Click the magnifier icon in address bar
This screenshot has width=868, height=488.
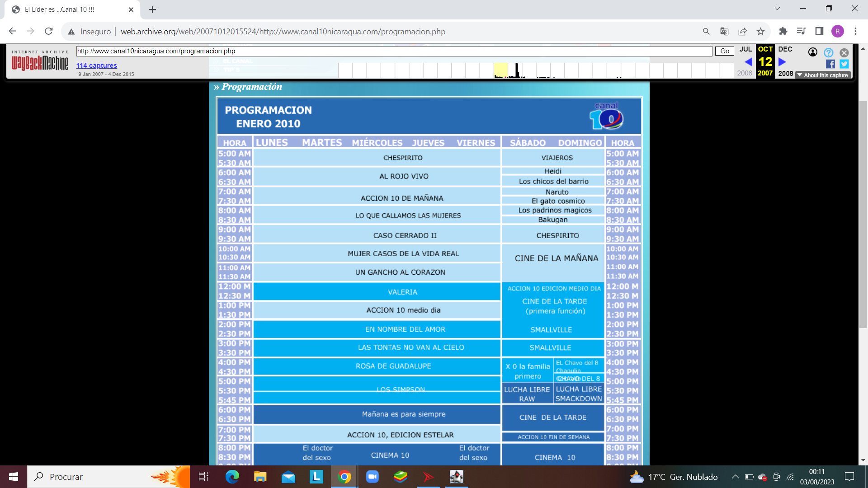(706, 31)
